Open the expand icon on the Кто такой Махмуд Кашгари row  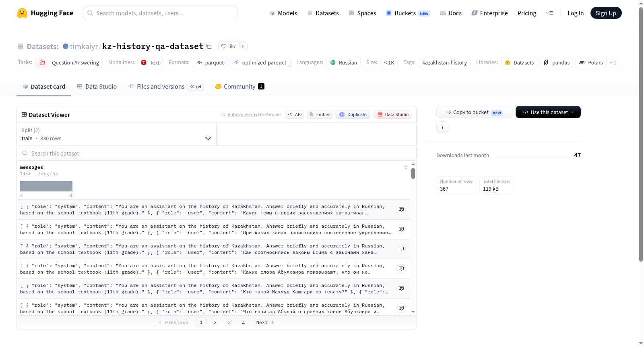[401, 289]
